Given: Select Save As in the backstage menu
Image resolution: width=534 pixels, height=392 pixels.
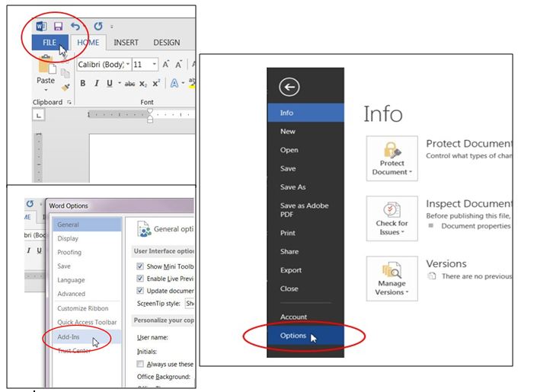Looking at the screenshot, I should (305, 186).
